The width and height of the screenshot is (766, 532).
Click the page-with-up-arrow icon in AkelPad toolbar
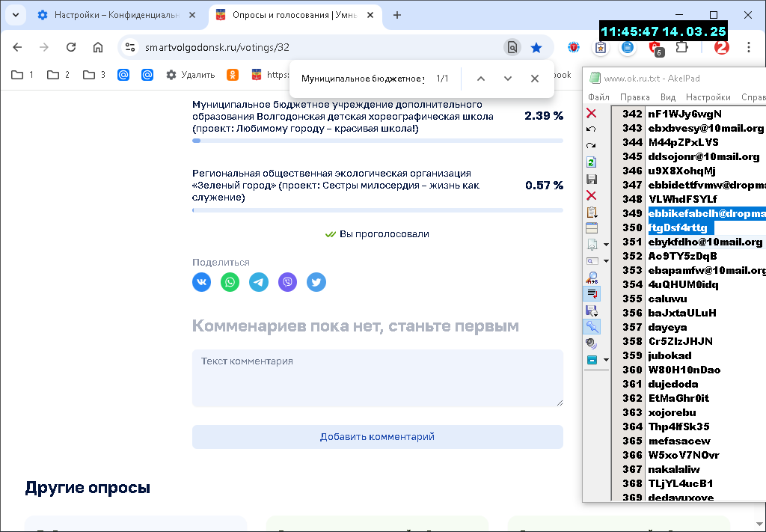pyautogui.click(x=591, y=244)
